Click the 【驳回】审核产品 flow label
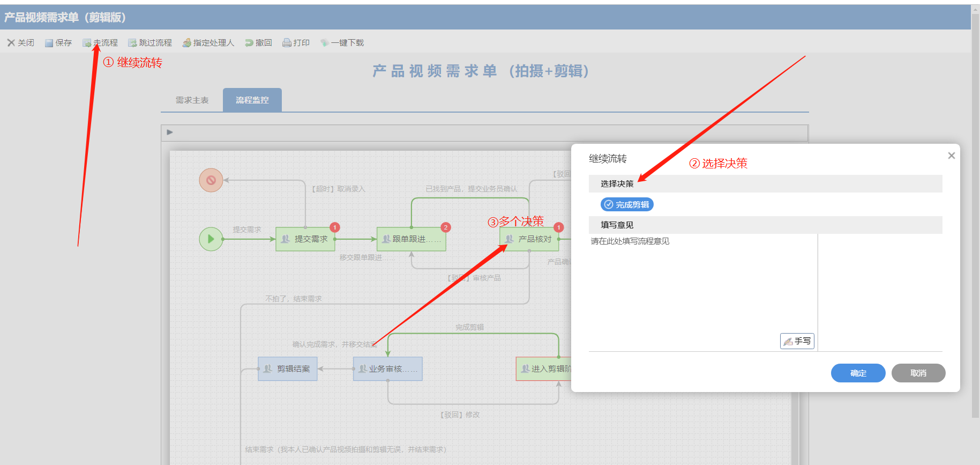980x465 pixels. [x=474, y=278]
